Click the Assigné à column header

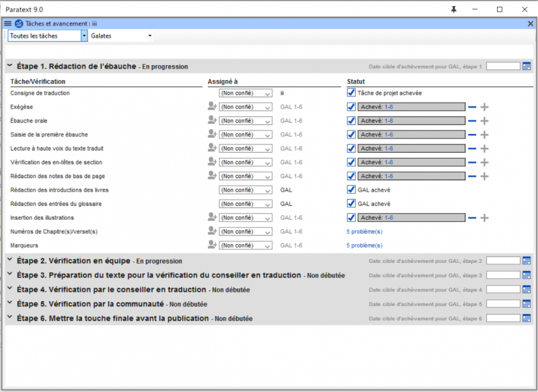click(x=223, y=81)
